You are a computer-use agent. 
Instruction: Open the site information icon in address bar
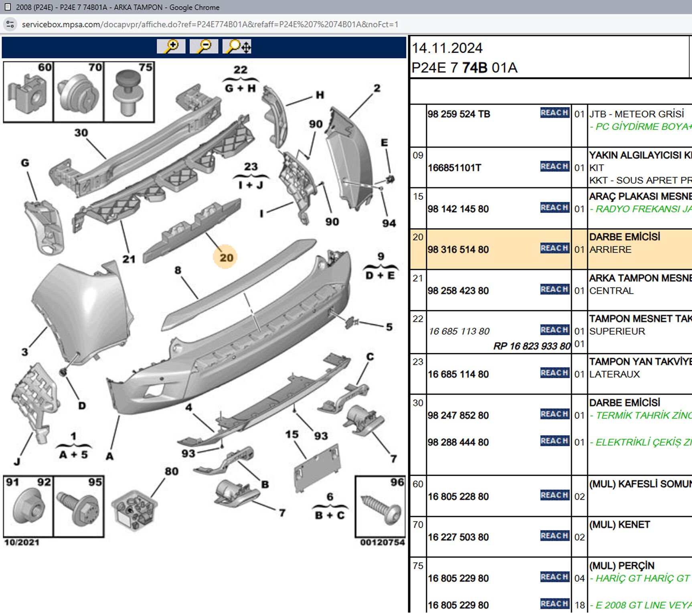[10, 24]
